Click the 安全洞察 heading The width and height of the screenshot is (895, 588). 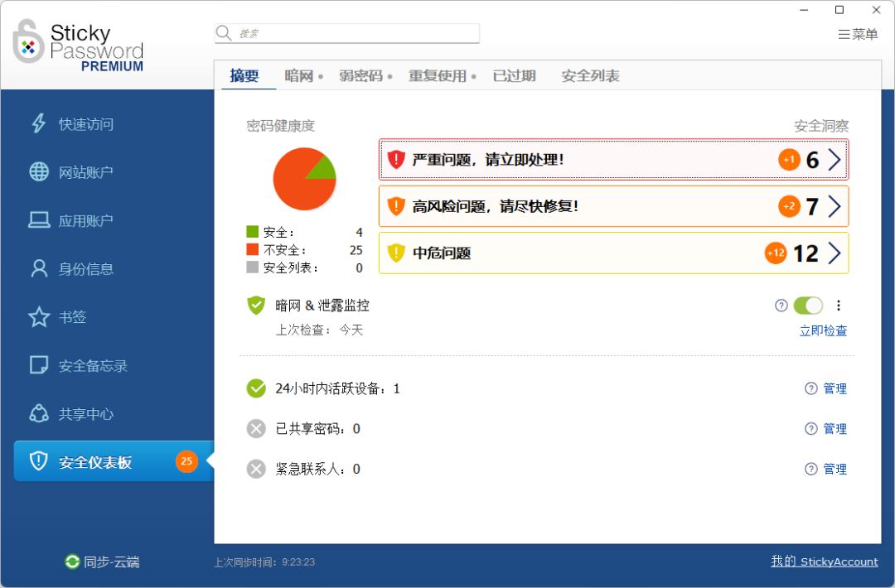click(821, 126)
